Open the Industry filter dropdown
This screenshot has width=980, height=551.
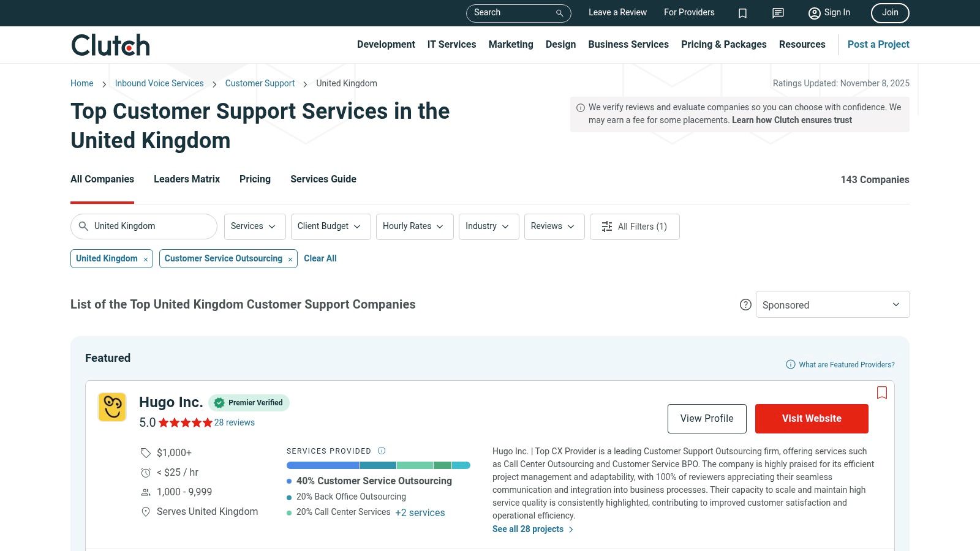coord(489,227)
